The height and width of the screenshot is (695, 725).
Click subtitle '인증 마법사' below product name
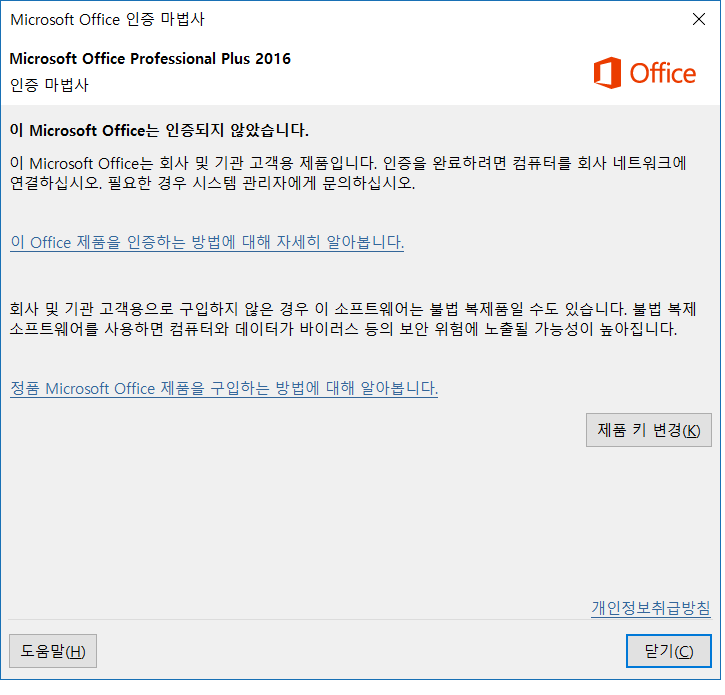(49, 85)
